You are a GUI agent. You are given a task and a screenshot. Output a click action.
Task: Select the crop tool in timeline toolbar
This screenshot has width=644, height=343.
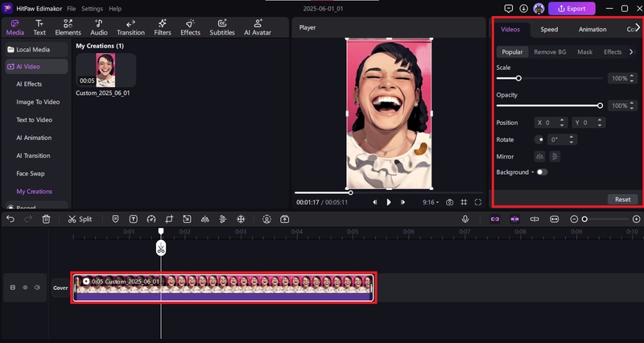(x=169, y=219)
